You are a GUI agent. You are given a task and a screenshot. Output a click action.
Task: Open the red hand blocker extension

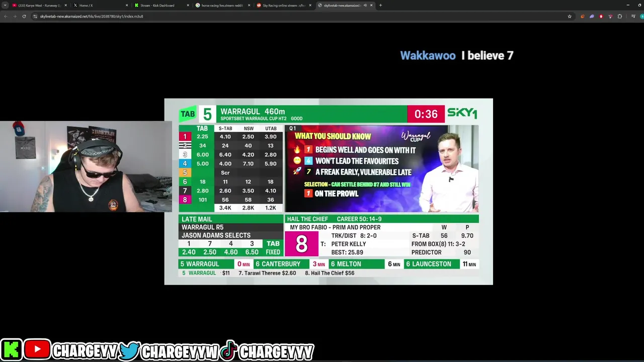click(x=601, y=16)
